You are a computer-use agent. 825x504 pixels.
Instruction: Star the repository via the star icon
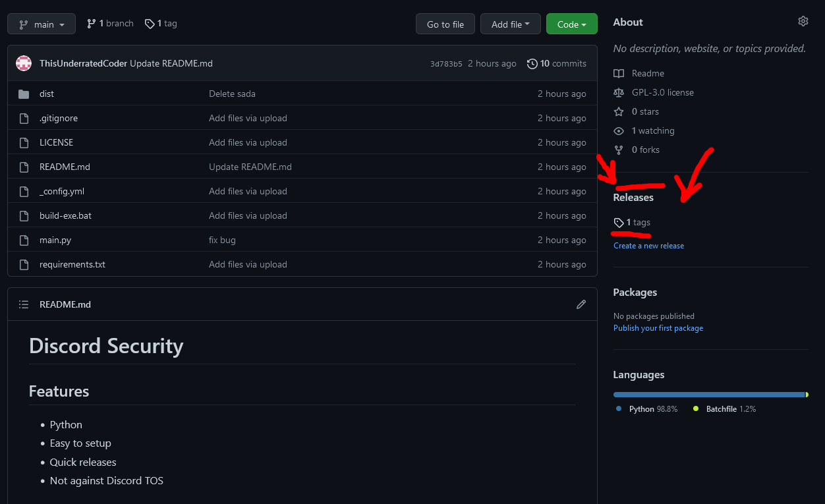pyautogui.click(x=618, y=111)
